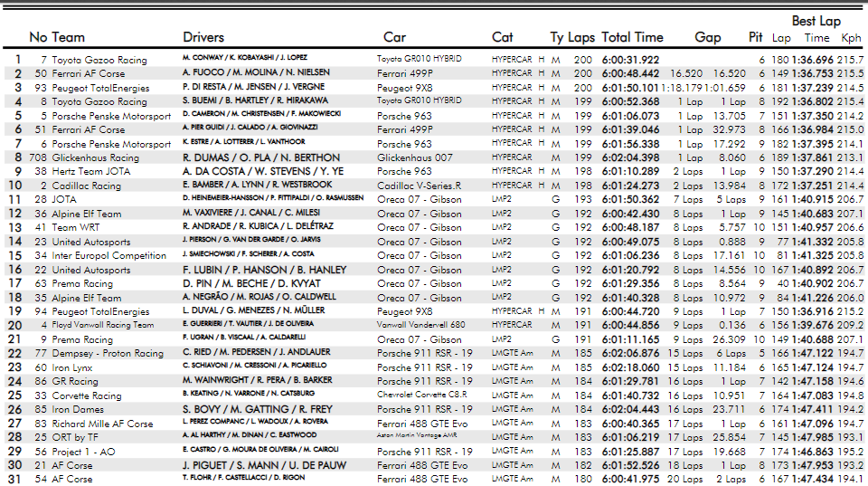This screenshot has height=486, width=868.
Task: Click JOTA team in row 11
Action: pyautogui.click(x=64, y=199)
